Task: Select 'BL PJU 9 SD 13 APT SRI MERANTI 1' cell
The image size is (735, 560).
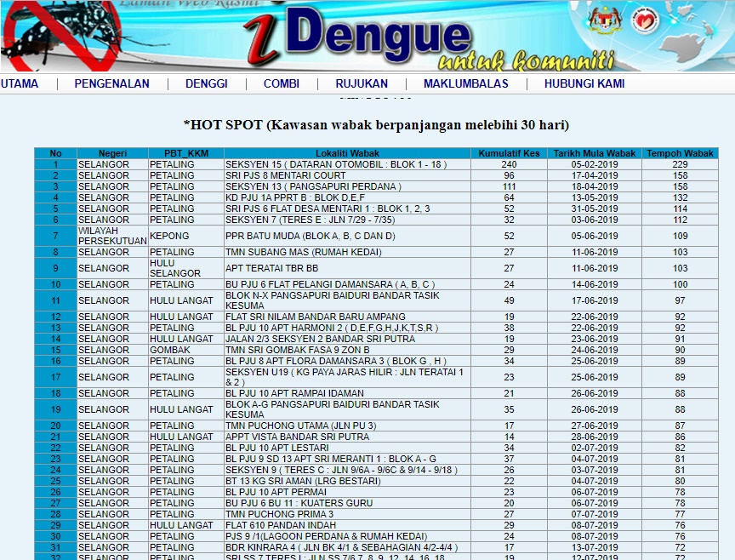Action: point(347,459)
